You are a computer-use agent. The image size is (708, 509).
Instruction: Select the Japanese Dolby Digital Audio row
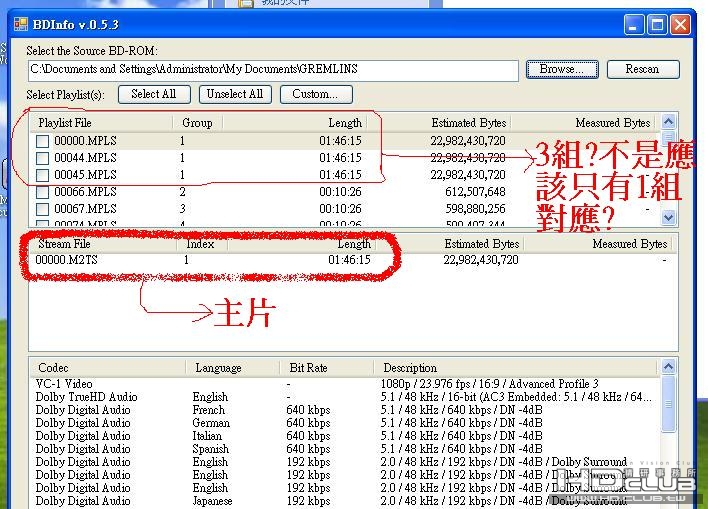[345, 501]
